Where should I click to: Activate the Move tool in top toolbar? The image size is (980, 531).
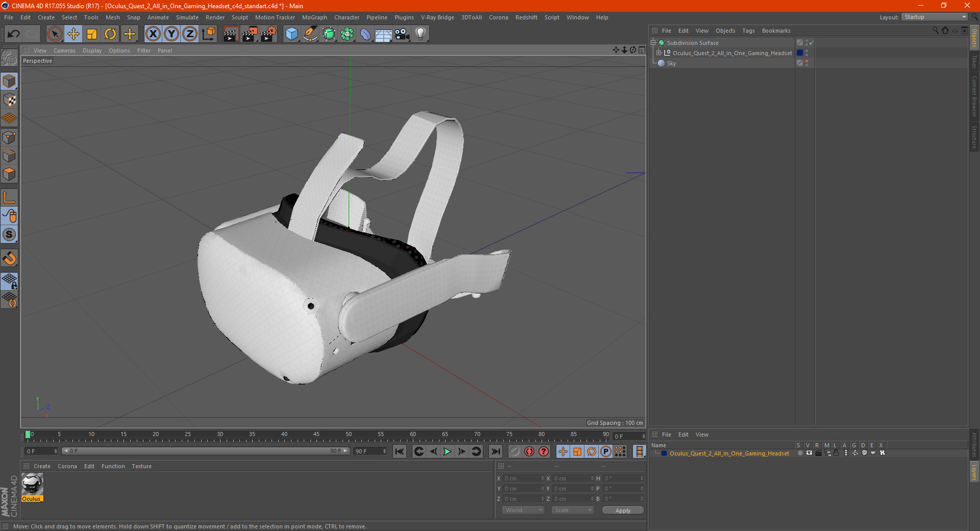[x=73, y=34]
